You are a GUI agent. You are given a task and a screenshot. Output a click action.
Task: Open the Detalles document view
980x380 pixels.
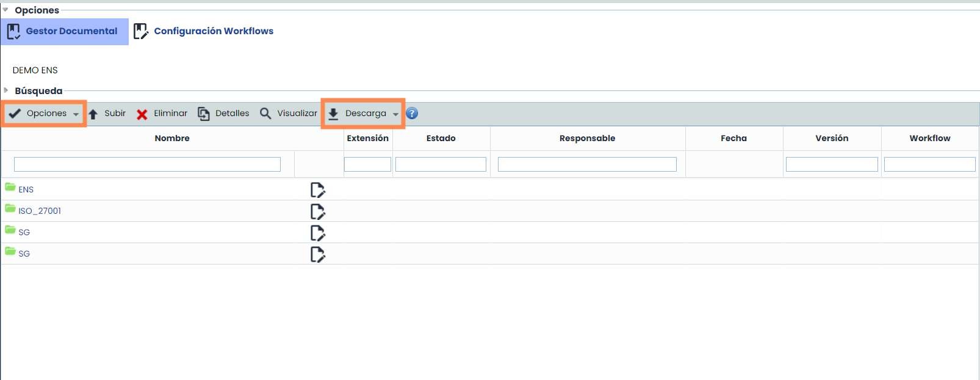(x=223, y=114)
